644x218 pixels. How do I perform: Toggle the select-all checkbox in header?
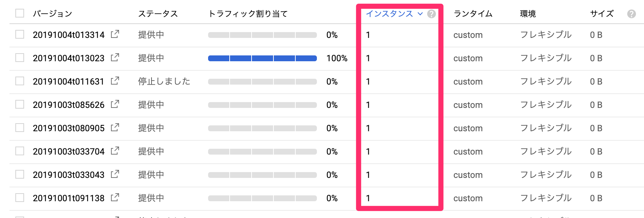coord(20,13)
